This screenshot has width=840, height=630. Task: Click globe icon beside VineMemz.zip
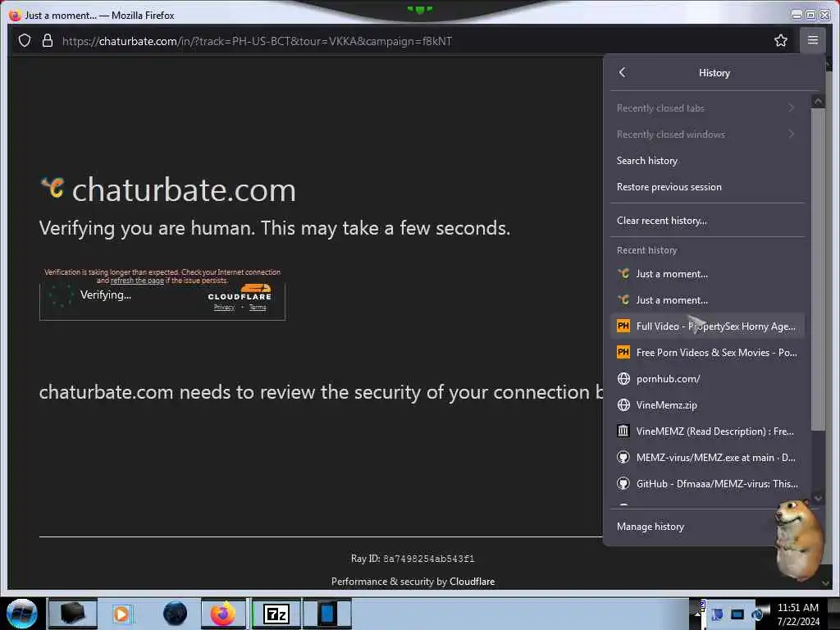[x=623, y=405]
